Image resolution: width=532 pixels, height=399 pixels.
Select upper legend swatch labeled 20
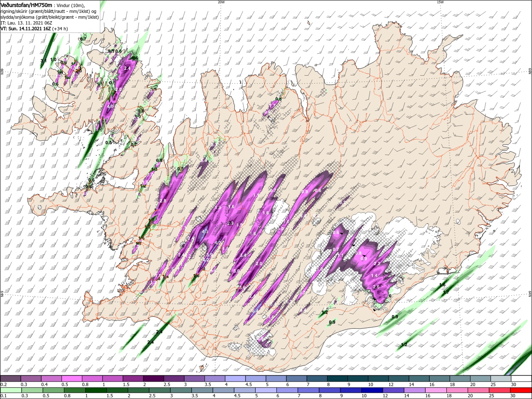point(480,379)
